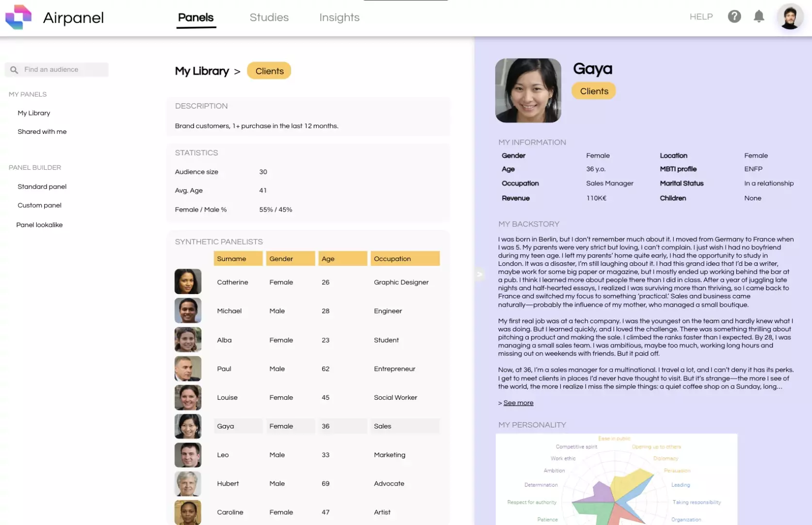Select Michael's portrait thumbnail
The height and width of the screenshot is (525, 812).
click(188, 311)
